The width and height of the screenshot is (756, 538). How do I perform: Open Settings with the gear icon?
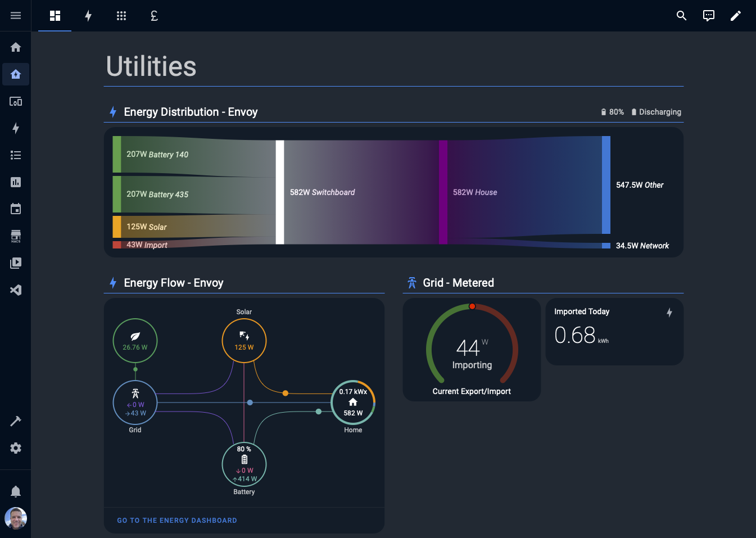click(x=15, y=447)
